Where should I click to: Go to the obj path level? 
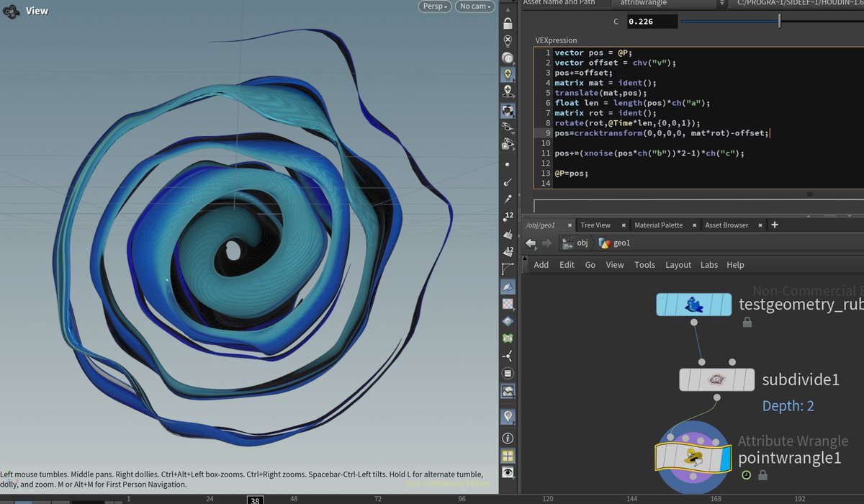pyautogui.click(x=576, y=243)
